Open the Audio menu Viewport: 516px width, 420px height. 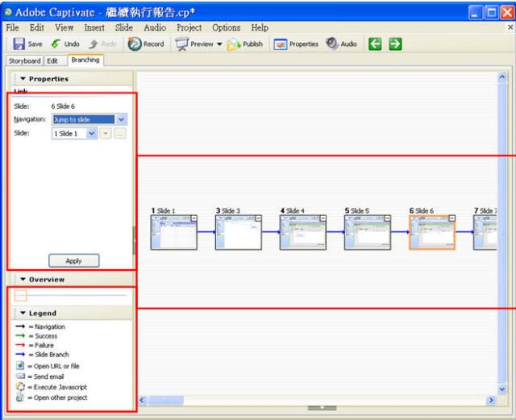(155, 27)
